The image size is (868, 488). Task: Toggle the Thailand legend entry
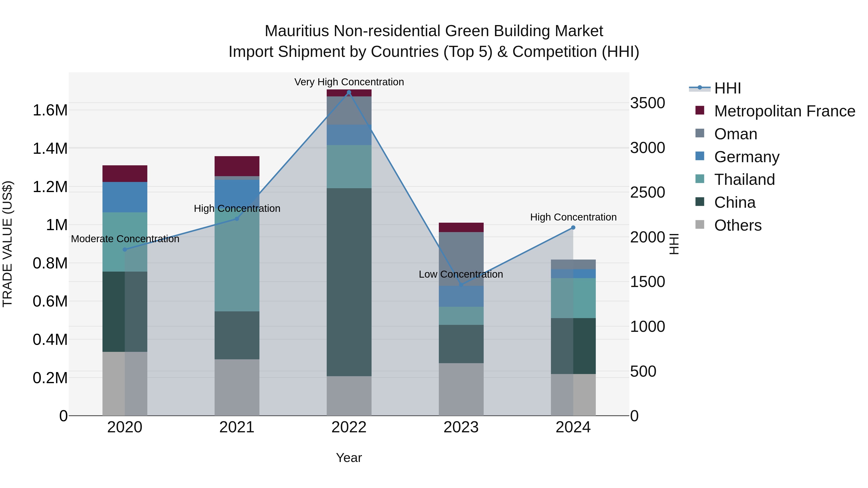735,180
